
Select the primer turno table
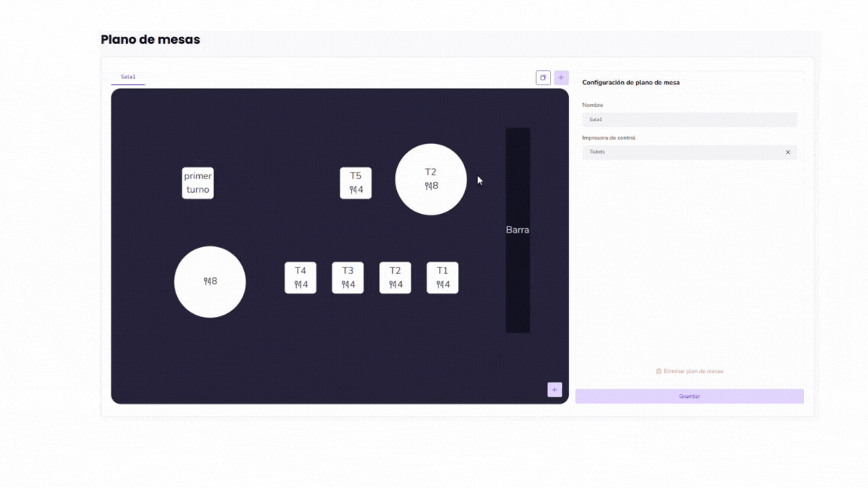197,183
